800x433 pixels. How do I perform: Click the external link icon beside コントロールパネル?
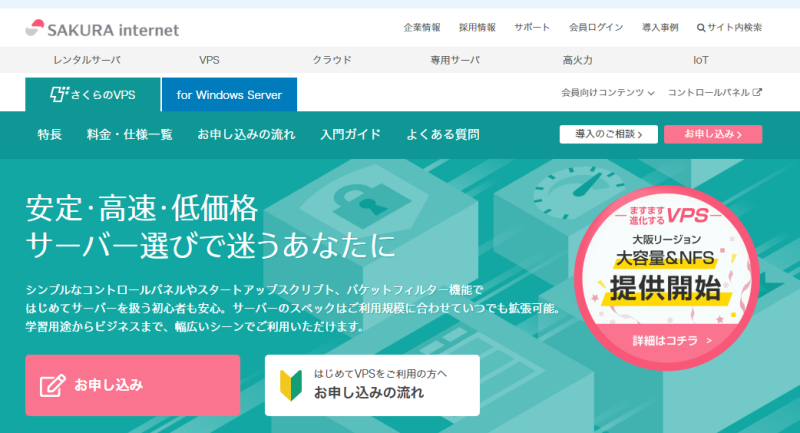[757, 92]
